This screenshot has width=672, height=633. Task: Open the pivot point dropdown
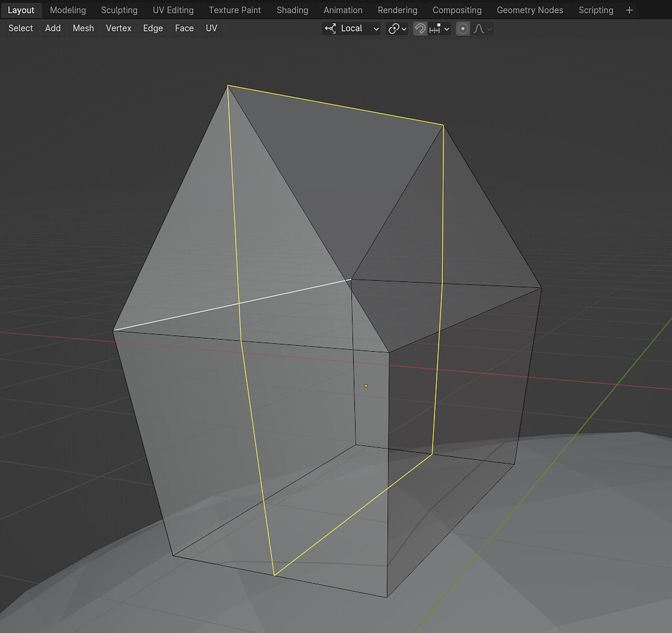point(397,28)
